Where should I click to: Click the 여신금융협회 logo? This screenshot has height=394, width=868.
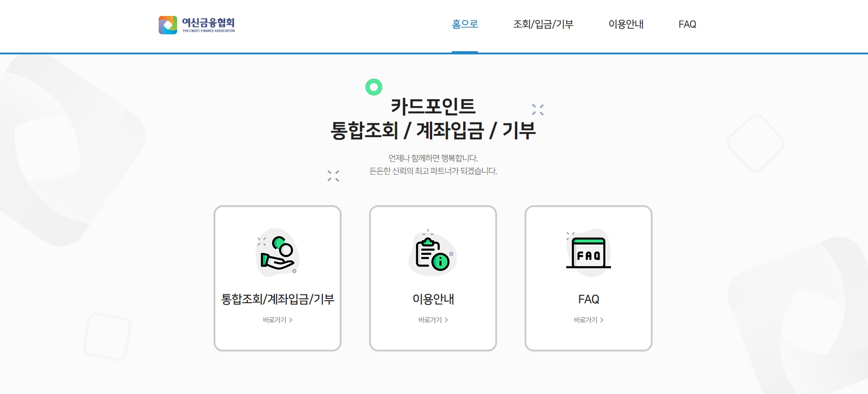click(197, 25)
